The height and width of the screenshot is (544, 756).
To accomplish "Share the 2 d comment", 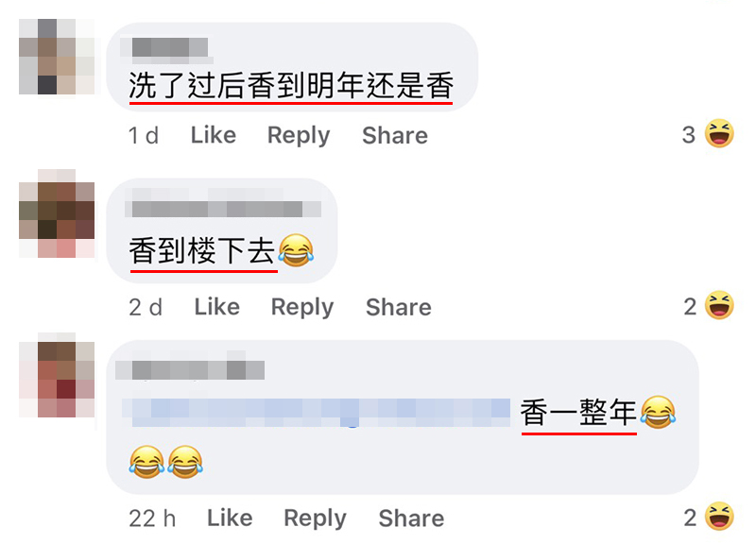I will pyautogui.click(x=398, y=307).
